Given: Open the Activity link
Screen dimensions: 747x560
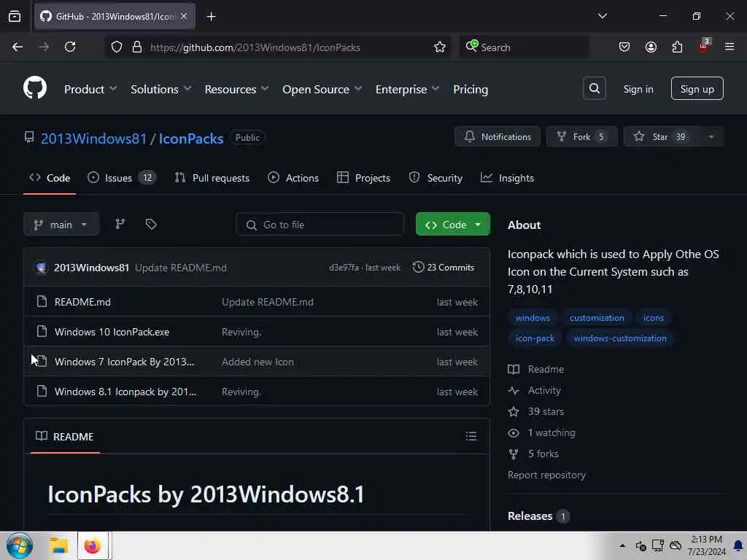Looking at the screenshot, I should 544,391.
